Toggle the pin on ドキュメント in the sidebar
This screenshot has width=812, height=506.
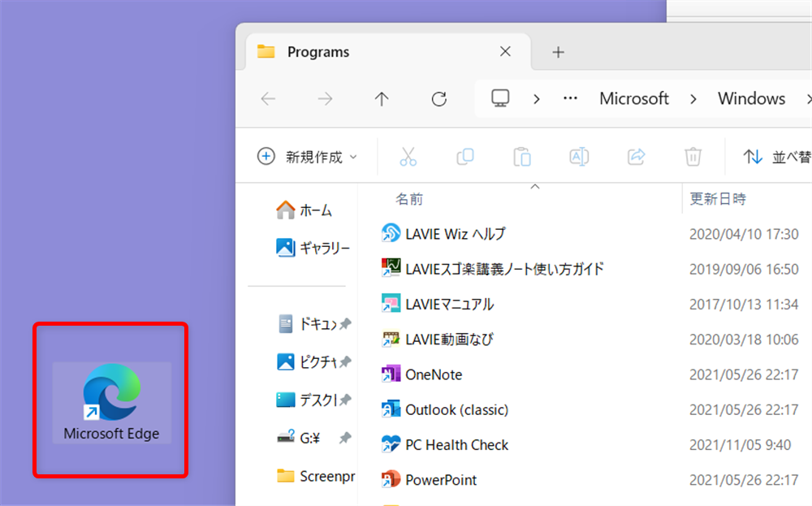[x=344, y=323]
